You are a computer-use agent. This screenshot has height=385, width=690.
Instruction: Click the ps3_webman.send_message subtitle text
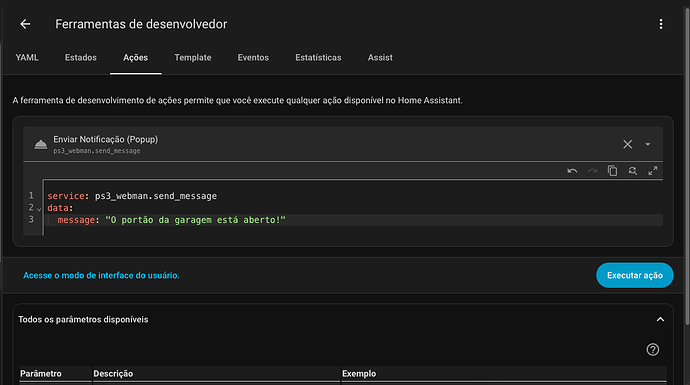(97, 151)
